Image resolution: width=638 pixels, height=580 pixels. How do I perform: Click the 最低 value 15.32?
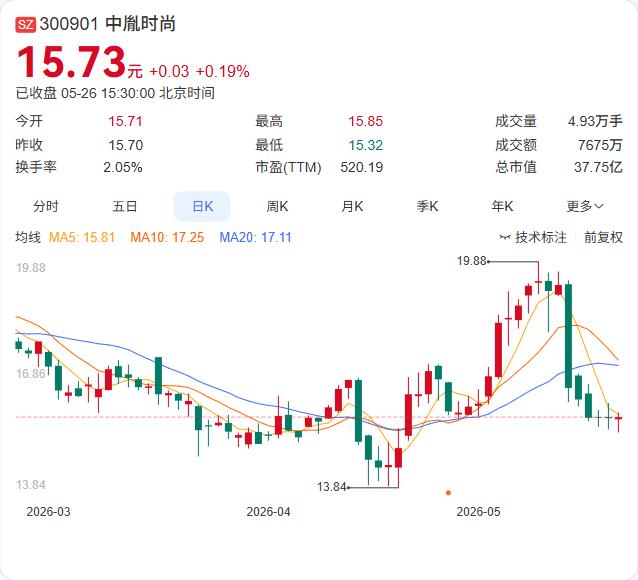[365, 145]
